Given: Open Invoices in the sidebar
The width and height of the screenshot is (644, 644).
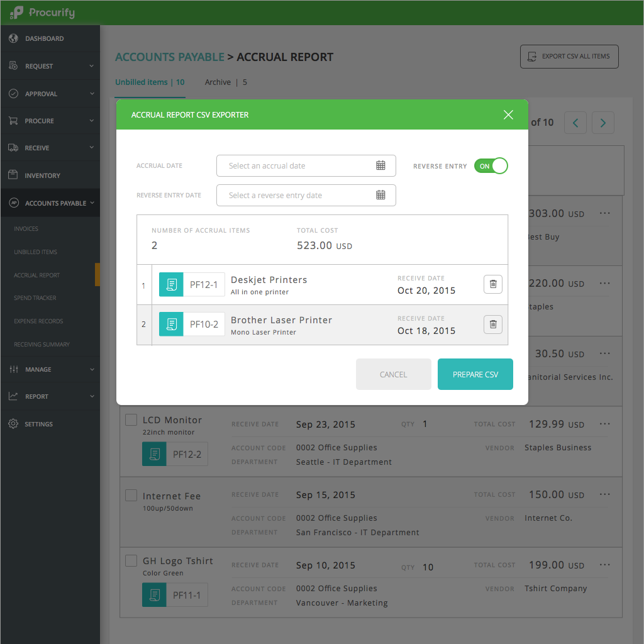Looking at the screenshot, I should coord(26,229).
